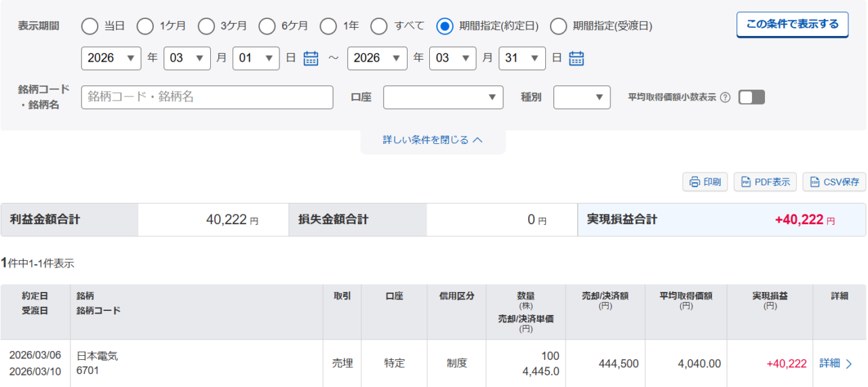Open the start date calendar picker icon
Image resolution: width=868 pixels, height=387 pixels.
(x=311, y=58)
